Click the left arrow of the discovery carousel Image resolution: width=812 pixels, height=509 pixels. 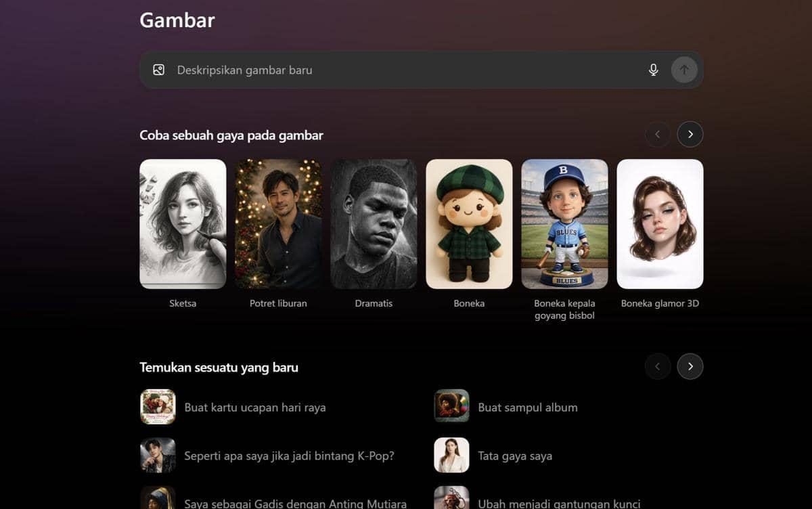pyautogui.click(x=657, y=366)
